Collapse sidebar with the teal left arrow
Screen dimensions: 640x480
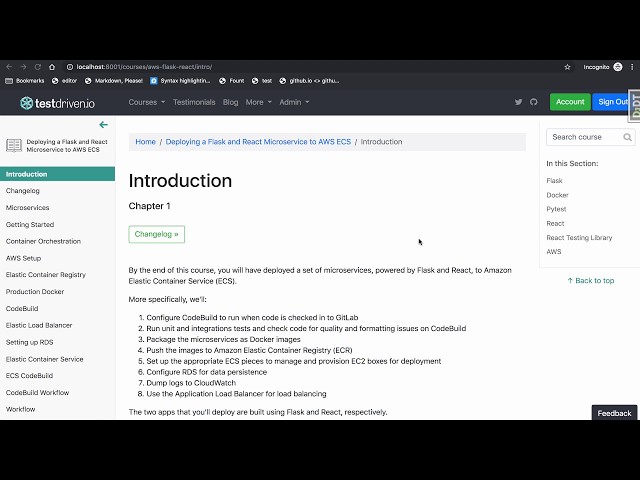(103, 125)
